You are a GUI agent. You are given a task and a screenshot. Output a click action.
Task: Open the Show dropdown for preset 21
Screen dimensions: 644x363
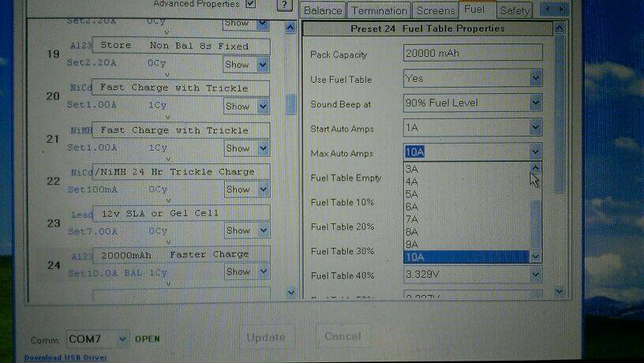point(263,148)
